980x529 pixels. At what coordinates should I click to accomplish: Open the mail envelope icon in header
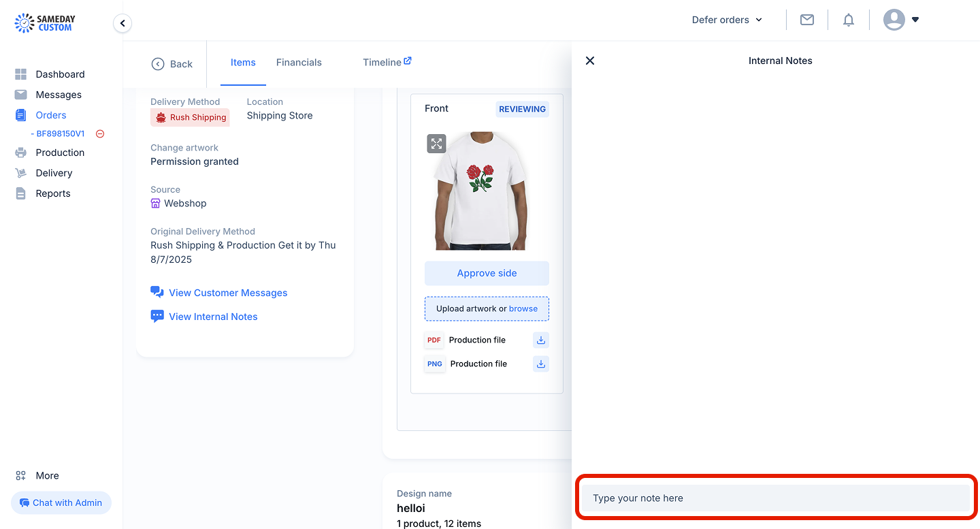[x=807, y=20]
